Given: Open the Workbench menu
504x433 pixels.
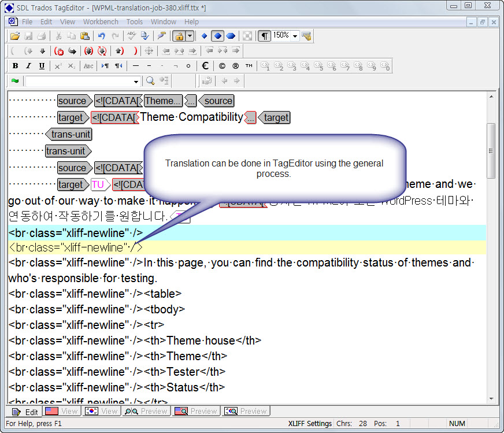Looking at the screenshot, I should pos(101,22).
